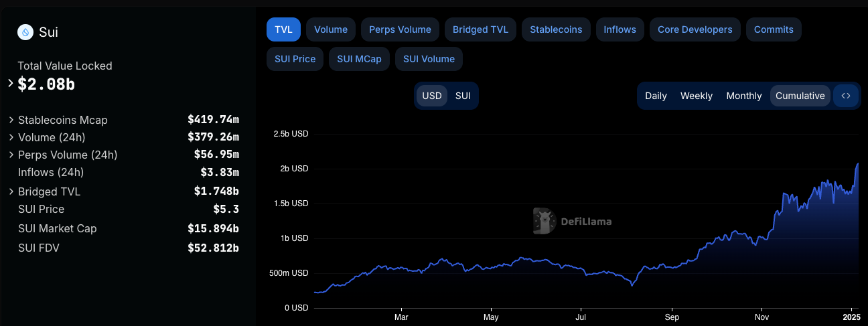Enable Bridged TVL chart series
The image size is (868, 326).
click(x=480, y=29)
